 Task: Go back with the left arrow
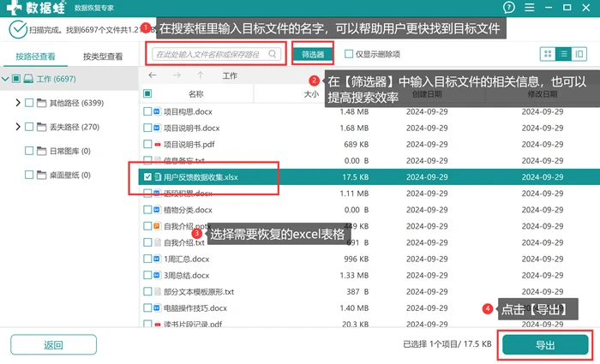pyautogui.click(x=153, y=75)
